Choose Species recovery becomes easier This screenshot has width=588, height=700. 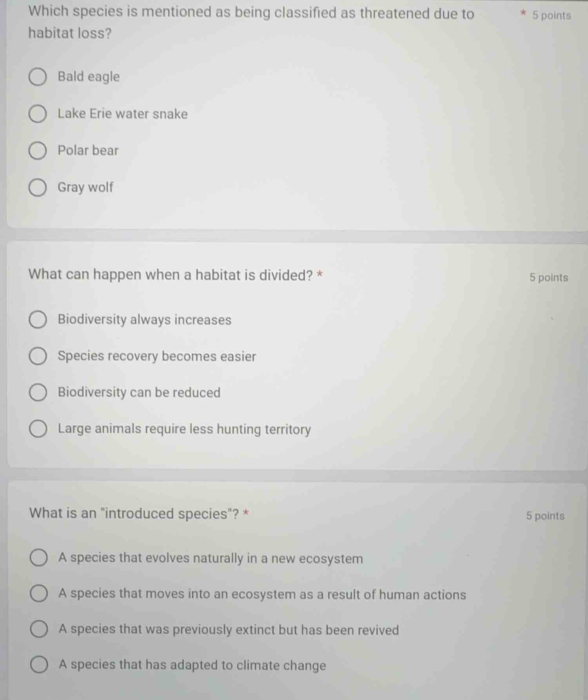[37, 356]
